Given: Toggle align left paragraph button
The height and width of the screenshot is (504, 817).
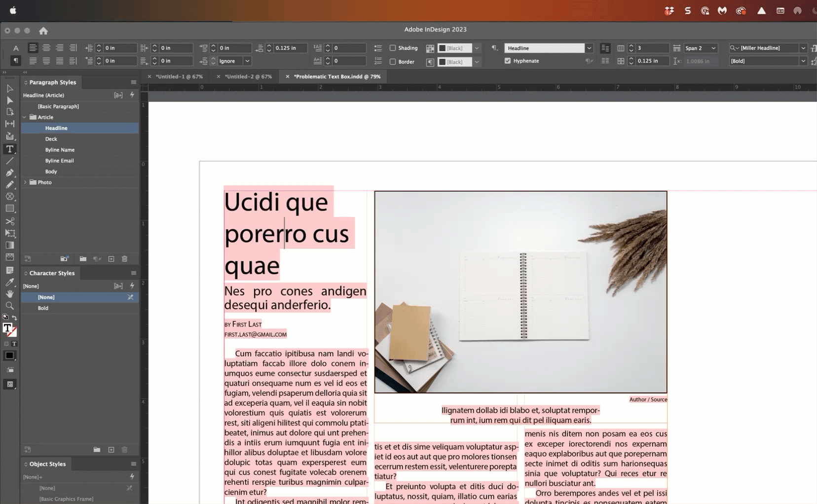Looking at the screenshot, I should pyautogui.click(x=33, y=48).
